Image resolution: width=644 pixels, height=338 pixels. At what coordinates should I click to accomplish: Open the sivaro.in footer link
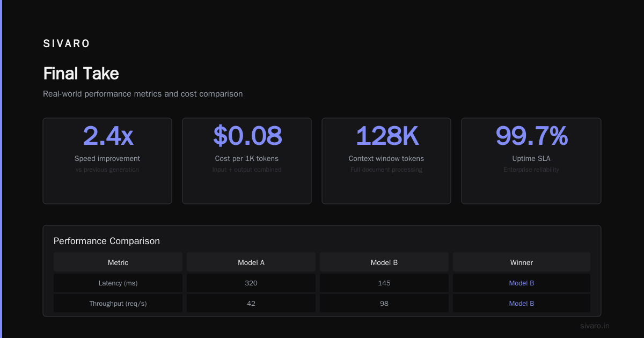pos(595,326)
